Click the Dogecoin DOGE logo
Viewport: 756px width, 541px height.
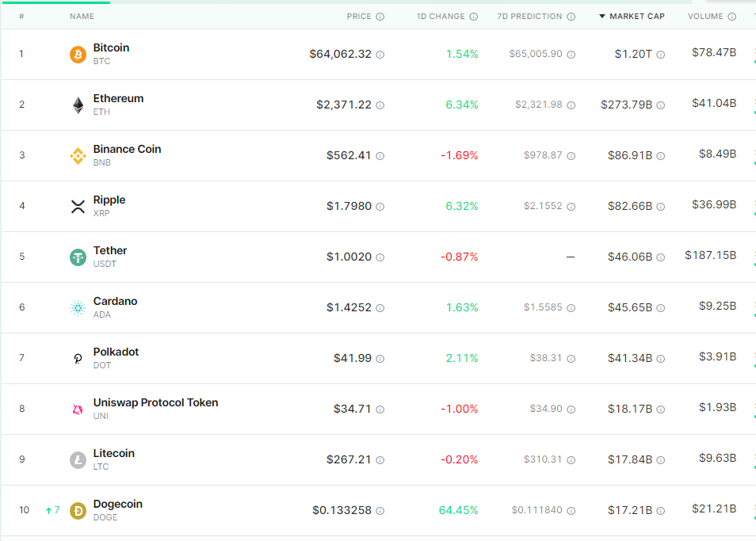tap(78, 511)
